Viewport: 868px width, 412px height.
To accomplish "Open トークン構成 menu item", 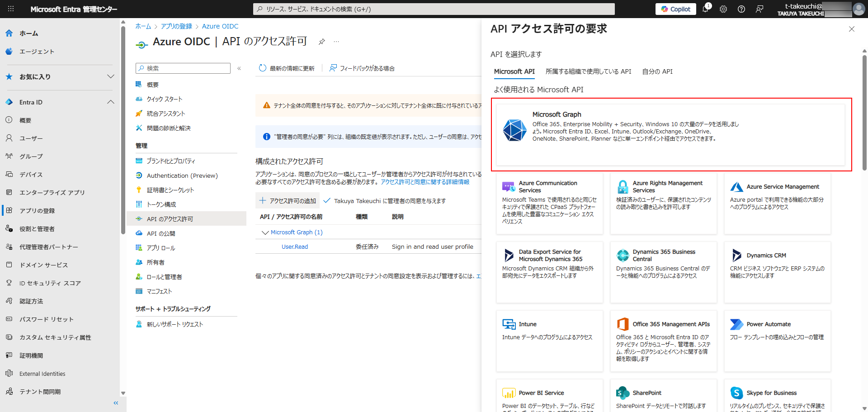I will coord(161,204).
